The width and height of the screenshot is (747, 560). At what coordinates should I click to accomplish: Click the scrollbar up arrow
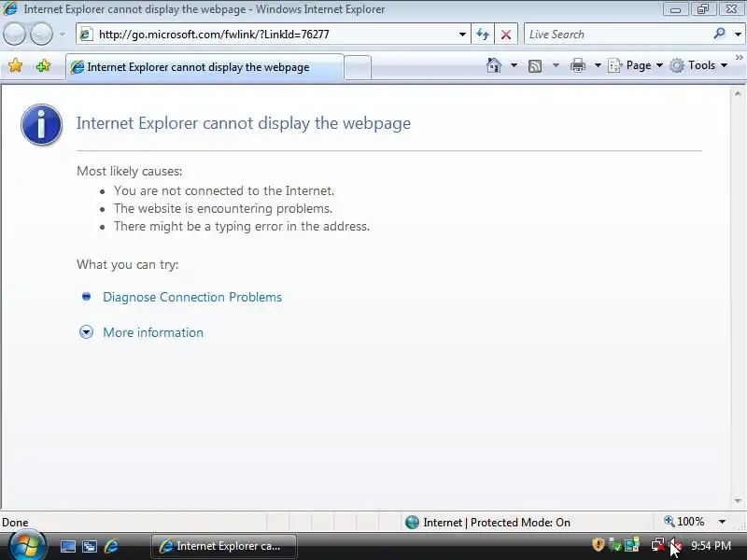(738, 94)
